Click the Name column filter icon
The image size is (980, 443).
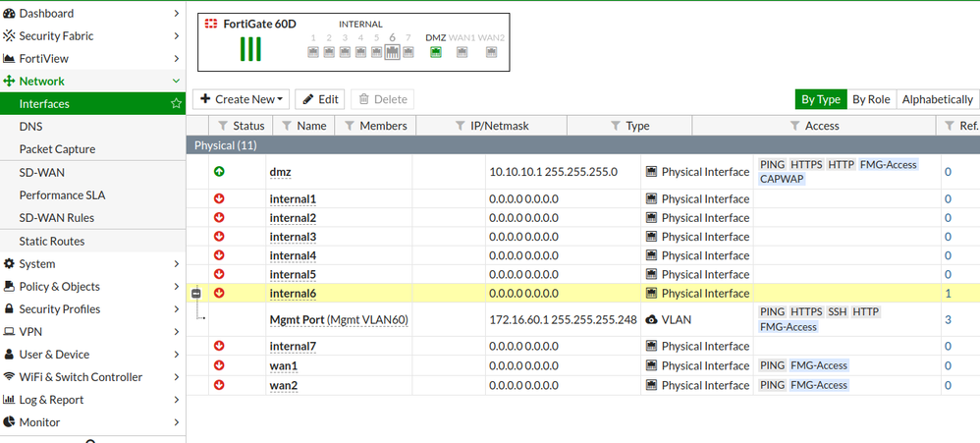pyautogui.click(x=287, y=126)
